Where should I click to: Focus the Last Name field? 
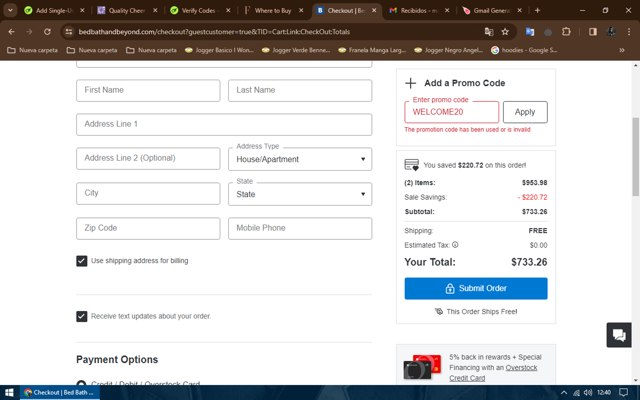tap(300, 90)
